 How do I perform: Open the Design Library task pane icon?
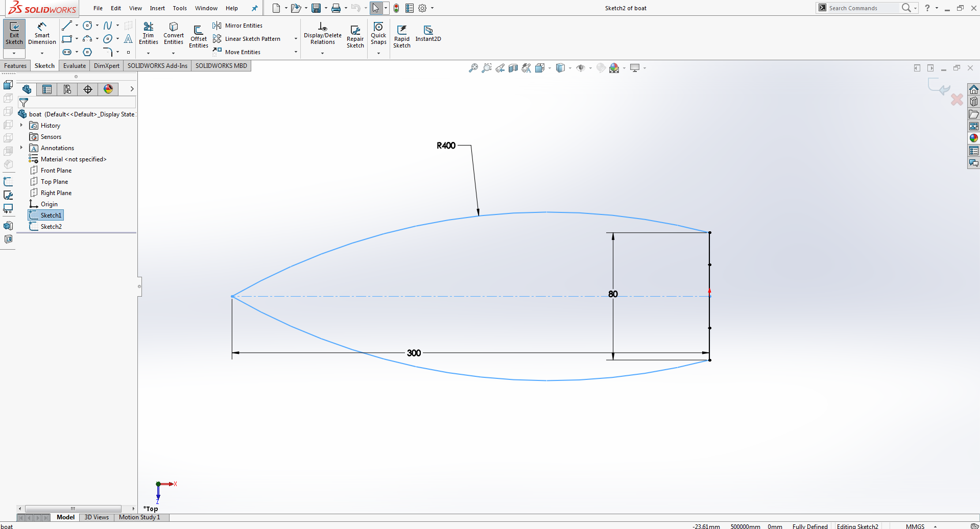(974, 102)
